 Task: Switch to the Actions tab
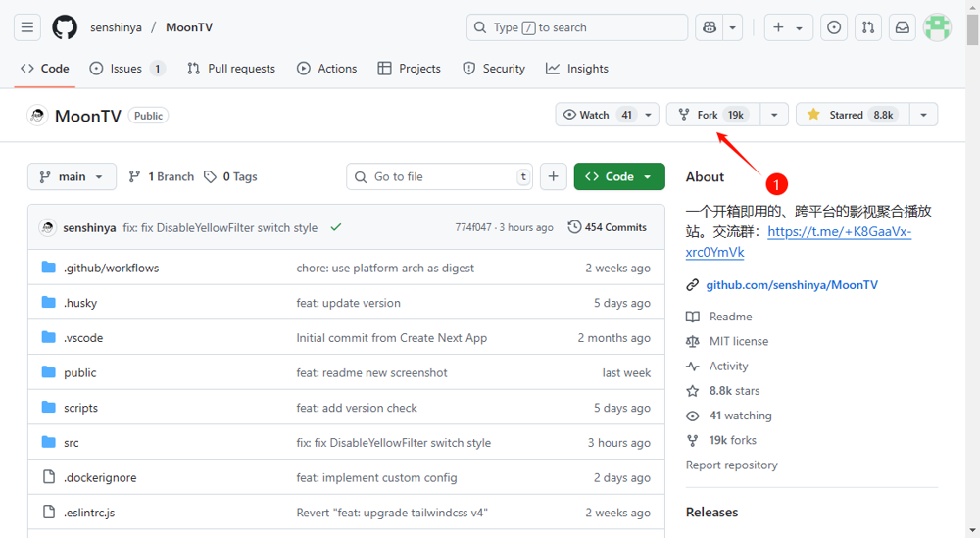point(326,69)
